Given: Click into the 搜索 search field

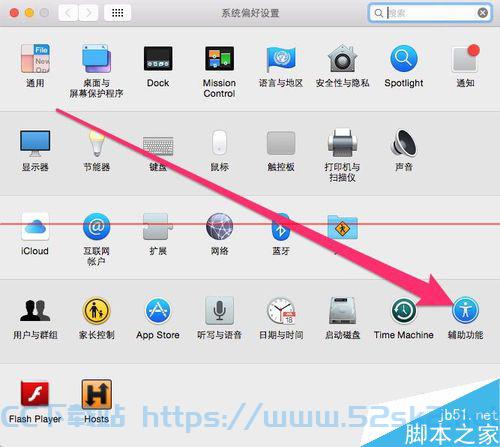Looking at the screenshot, I should pyautogui.click(x=430, y=13).
